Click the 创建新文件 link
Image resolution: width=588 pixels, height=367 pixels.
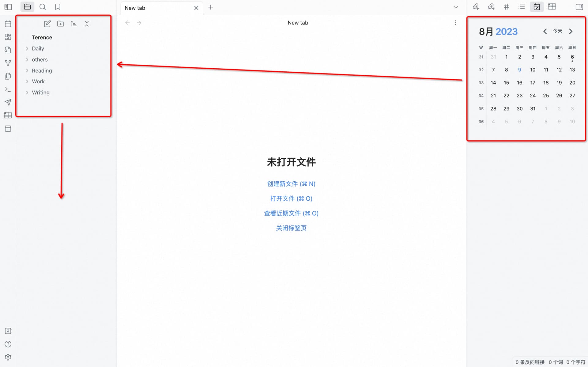coord(291,184)
